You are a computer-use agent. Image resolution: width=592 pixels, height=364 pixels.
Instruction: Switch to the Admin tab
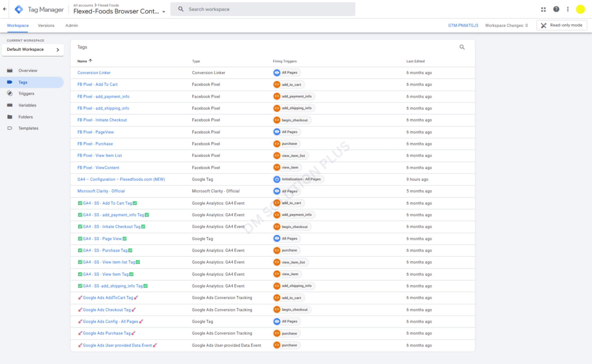tap(71, 25)
